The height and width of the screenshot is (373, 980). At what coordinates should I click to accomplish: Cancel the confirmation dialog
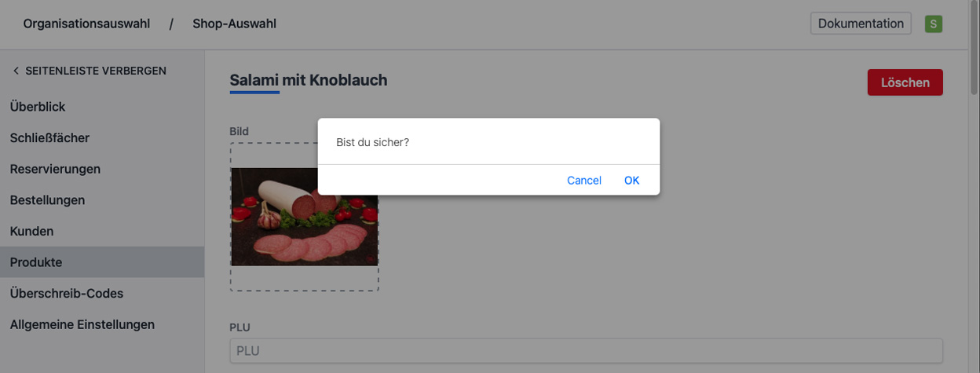[583, 181]
